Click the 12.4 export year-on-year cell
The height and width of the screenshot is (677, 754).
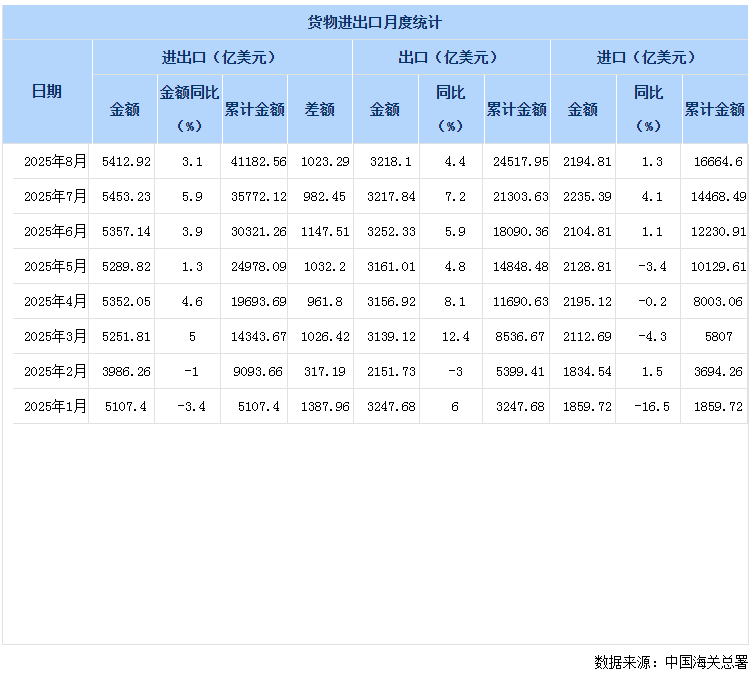coord(451,336)
